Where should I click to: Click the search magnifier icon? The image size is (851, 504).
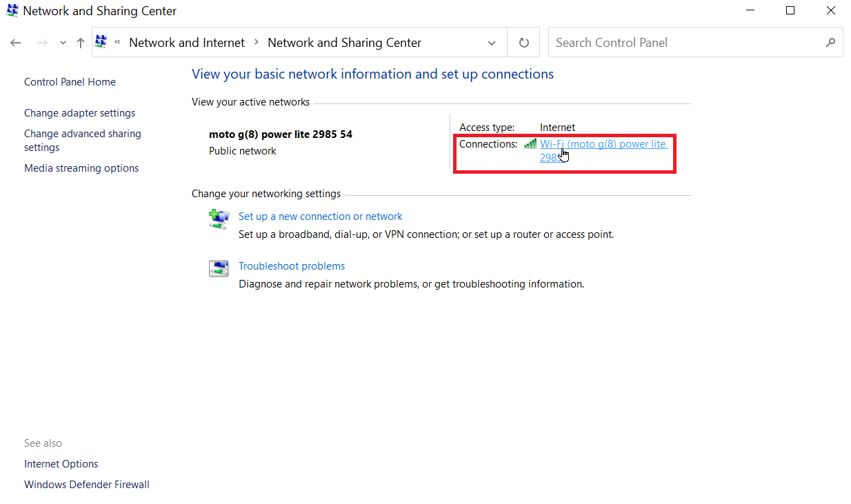pyautogui.click(x=830, y=43)
